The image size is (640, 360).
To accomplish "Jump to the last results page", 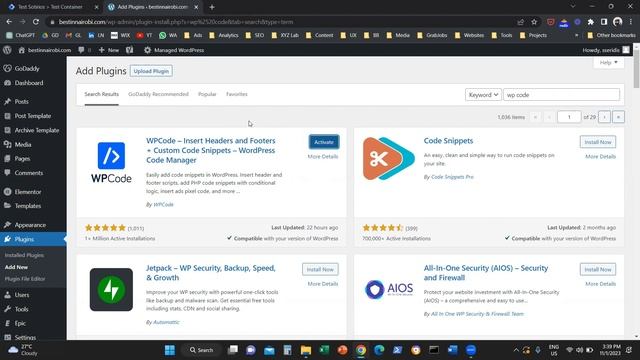I will click(618, 117).
